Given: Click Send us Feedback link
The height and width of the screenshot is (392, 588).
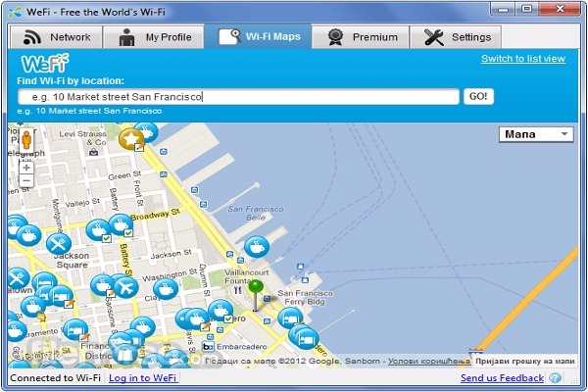Looking at the screenshot, I should tap(502, 377).
